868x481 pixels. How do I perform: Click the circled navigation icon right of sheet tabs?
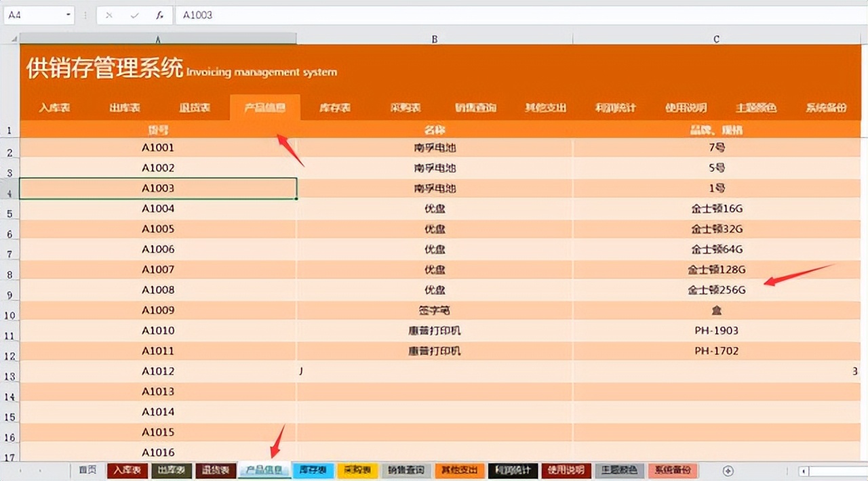[729, 470]
